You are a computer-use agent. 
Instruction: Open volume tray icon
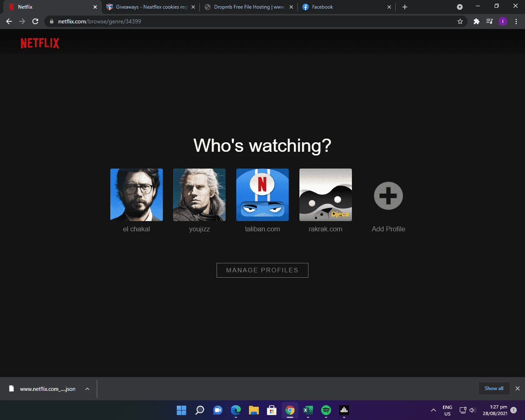472,410
